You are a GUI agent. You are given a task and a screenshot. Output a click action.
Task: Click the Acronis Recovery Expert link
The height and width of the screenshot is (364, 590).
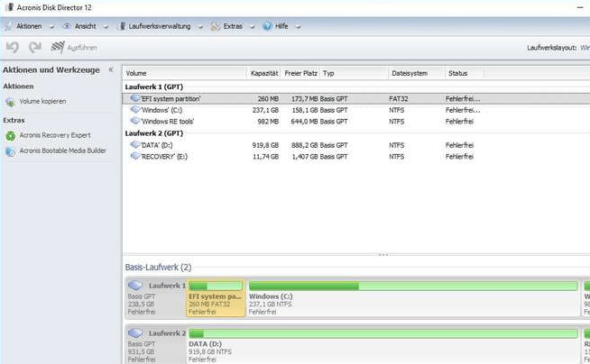pos(55,135)
